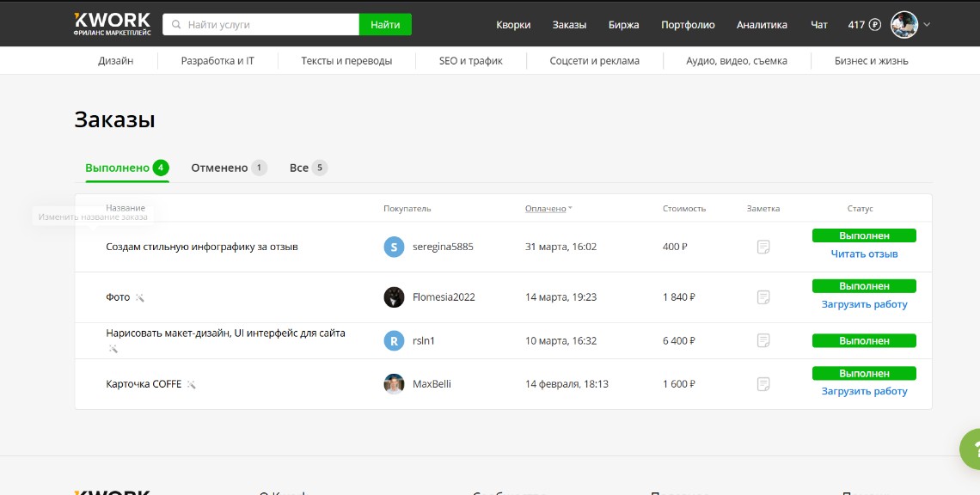
Task: Open the green help question mark button
Action: pyautogui.click(x=971, y=448)
